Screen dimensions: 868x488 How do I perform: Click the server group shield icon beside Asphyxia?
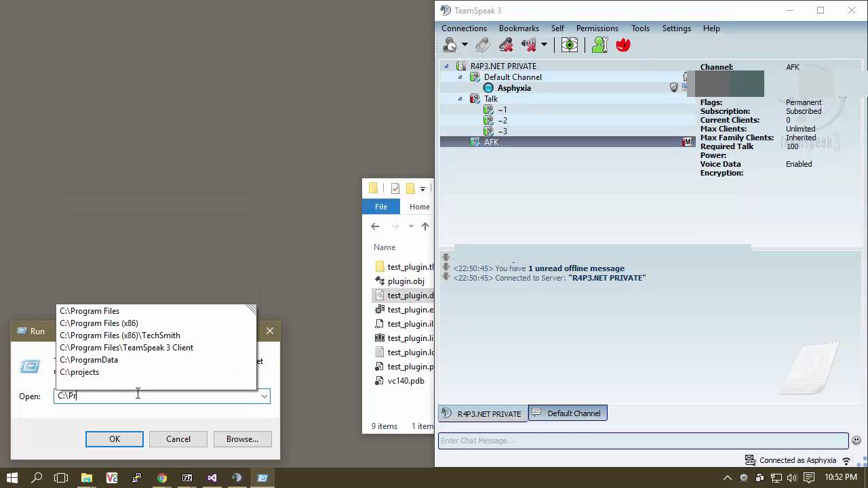[x=674, y=88]
